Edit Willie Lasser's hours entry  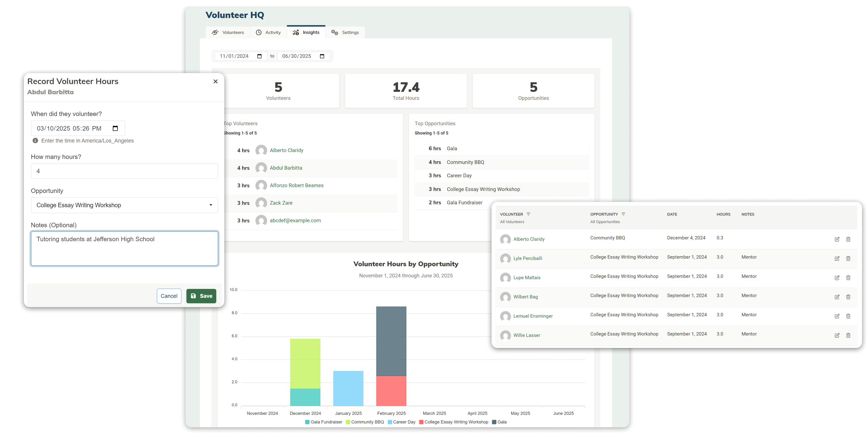837,335
